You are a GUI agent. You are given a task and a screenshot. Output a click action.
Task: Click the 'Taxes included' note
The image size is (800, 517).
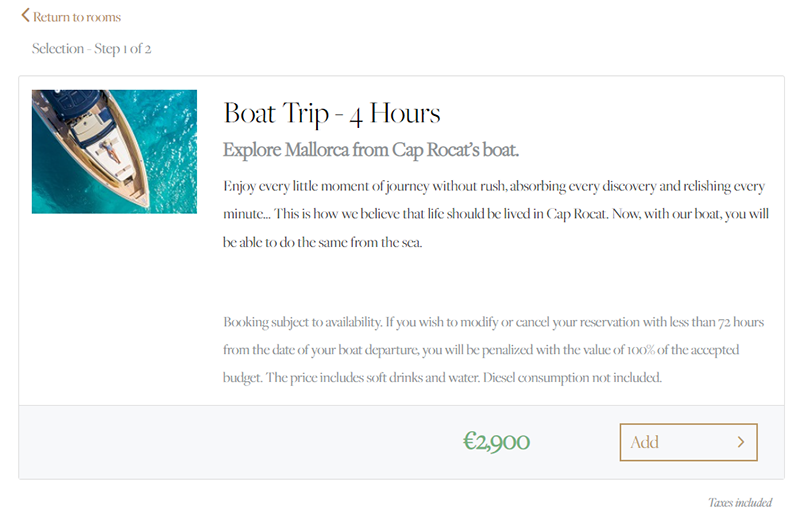pyautogui.click(x=740, y=503)
